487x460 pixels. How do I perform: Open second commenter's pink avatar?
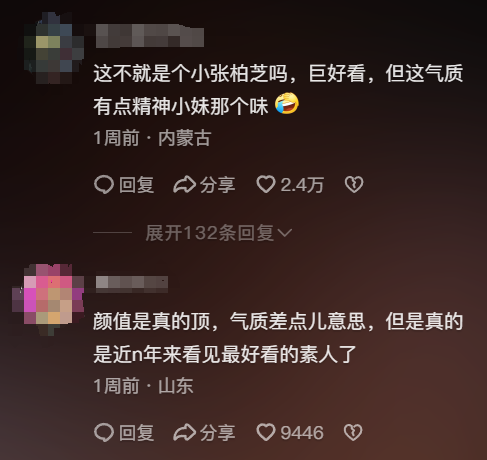48,299
